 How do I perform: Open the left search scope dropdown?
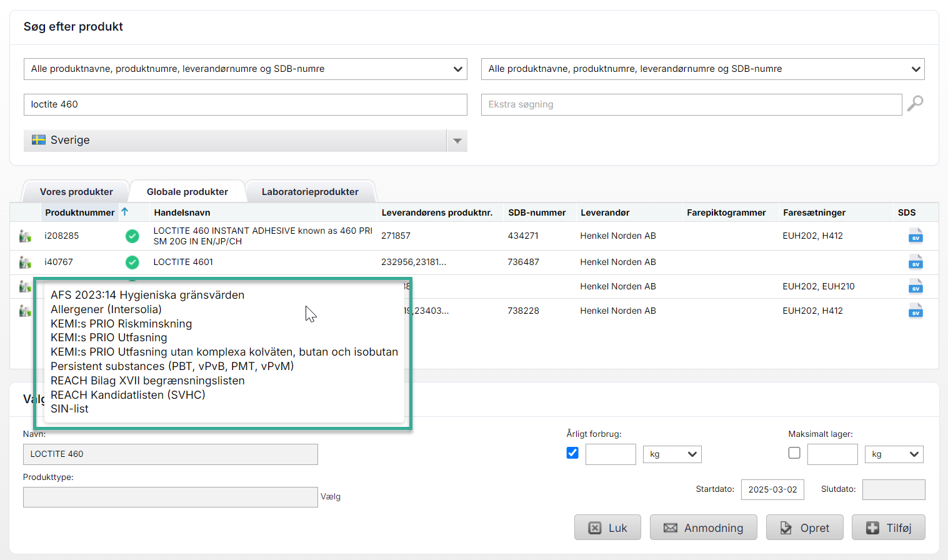(x=246, y=69)
